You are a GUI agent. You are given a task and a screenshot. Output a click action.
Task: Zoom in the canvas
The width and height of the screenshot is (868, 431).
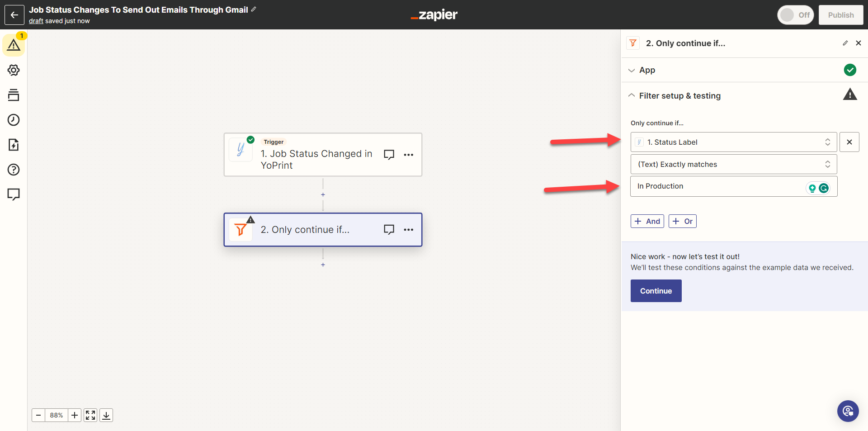(x=75, y=415)
